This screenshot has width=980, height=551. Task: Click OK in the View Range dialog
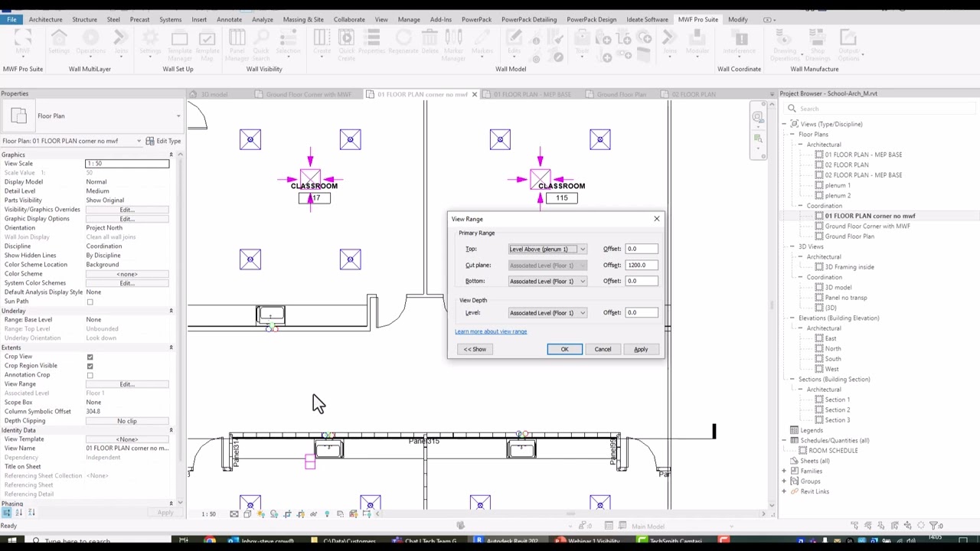[x=564, y=349]
